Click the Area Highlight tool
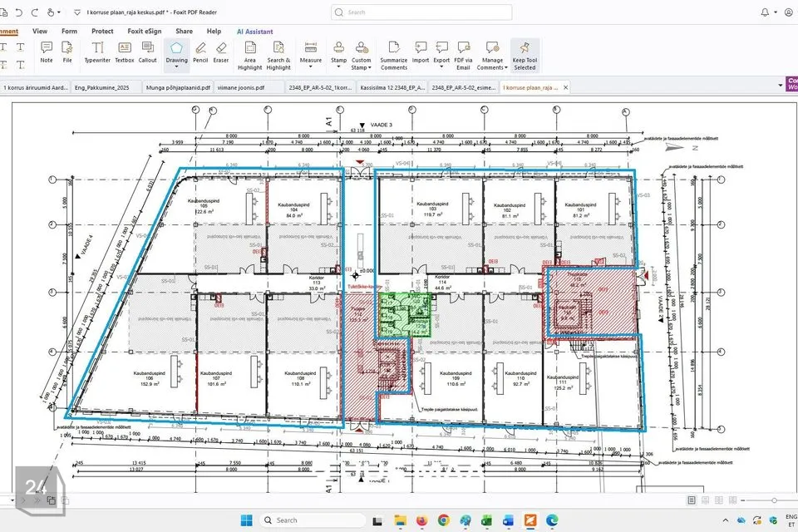 249,55
